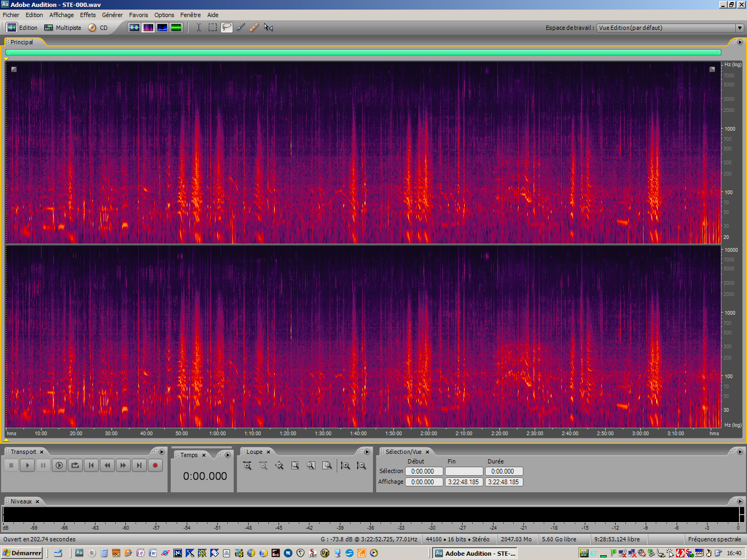
Task: Select the marquee selection tool
Action: [212, 27]
